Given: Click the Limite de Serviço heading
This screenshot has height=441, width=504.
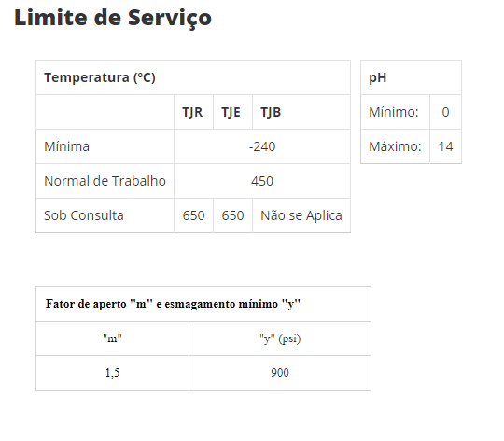Looking at the screenshot, I should coord(113,18).
